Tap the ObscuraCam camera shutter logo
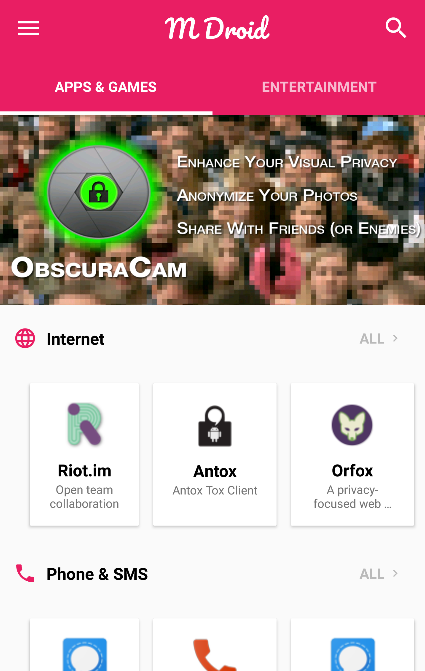Viewport: 425px width, 671px height. click(x=99, y=193)
